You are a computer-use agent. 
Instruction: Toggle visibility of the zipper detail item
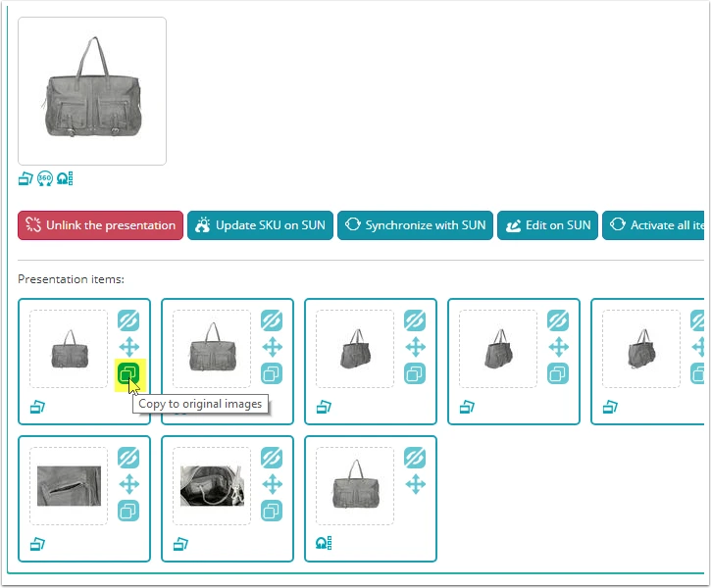click(x=128, y=458)
